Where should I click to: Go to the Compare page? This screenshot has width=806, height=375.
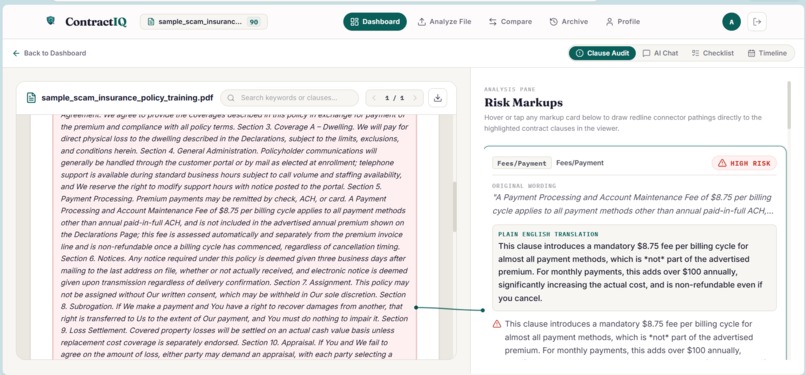click(x=510, y=22)
